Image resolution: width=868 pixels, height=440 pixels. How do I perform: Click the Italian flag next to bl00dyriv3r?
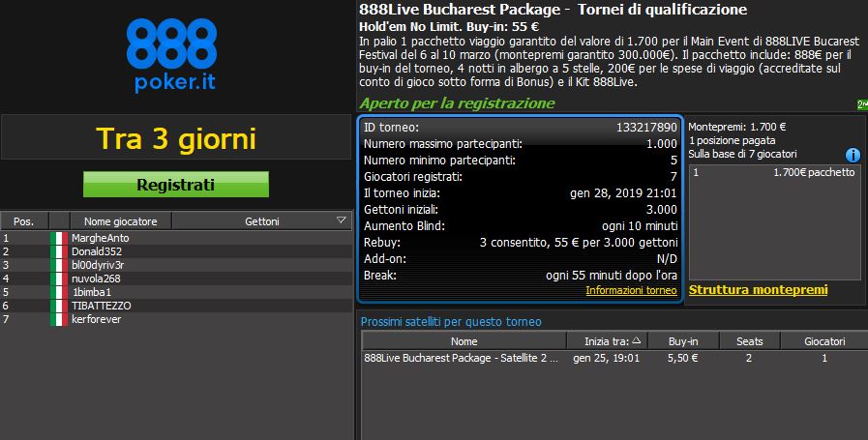click(x=59, y=265)
